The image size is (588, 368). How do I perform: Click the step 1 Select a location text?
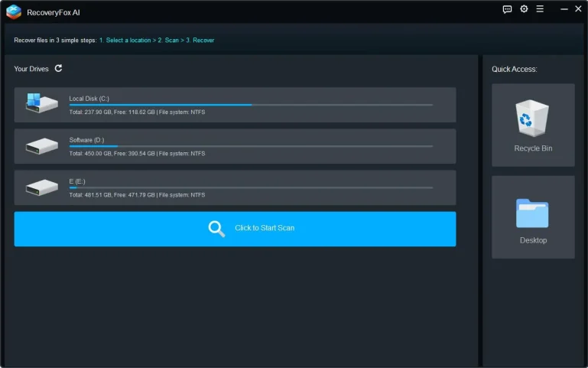pos(127,40)
